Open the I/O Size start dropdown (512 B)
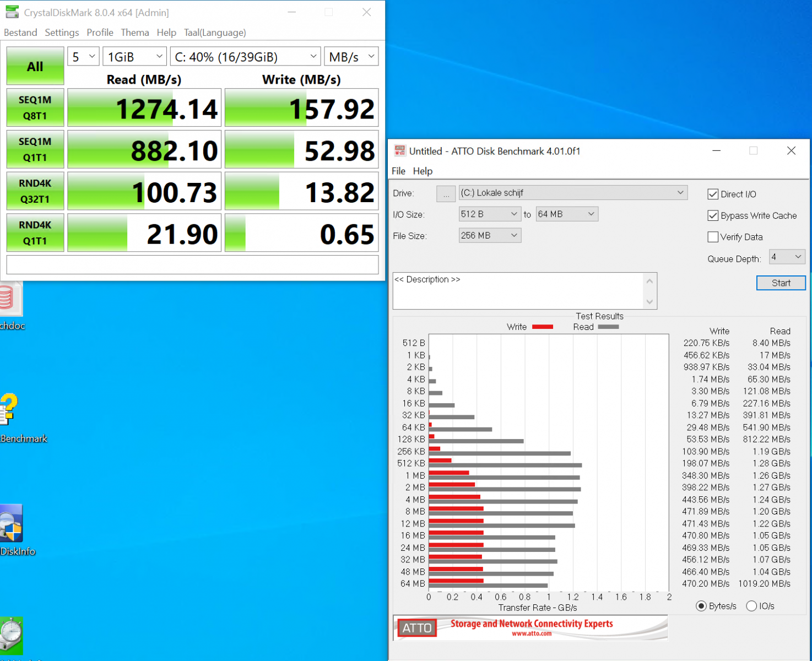 click(x=490, y=214)
